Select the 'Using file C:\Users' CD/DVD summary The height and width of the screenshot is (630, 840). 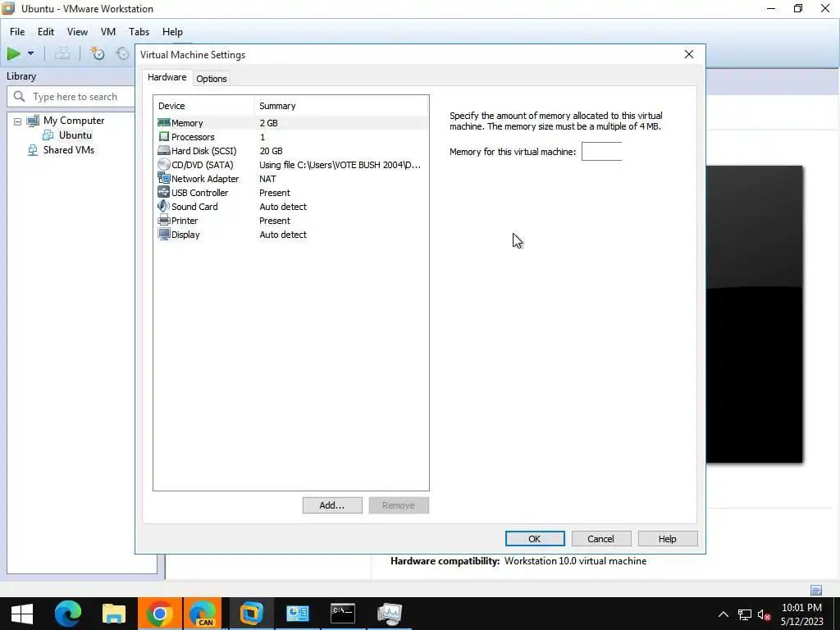click(x=340, y=164)
